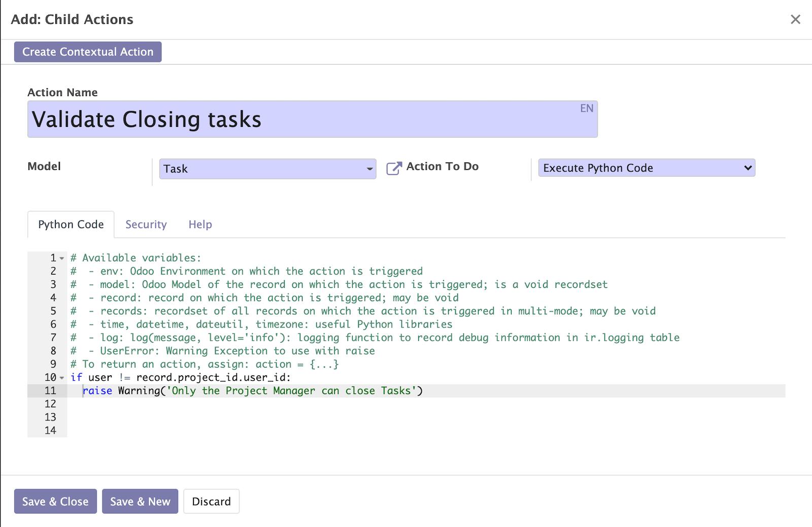The image size is (812, 527).
Task: Place cursor on code line 12
Action: click(x=426, y=404)
